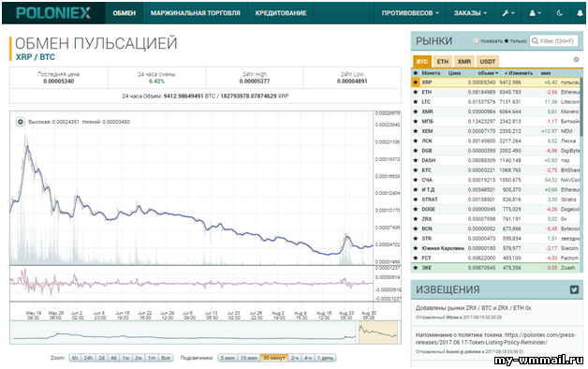Toggle the star for XRP row
This screenshot has width=588, height=369.
(415, 82)
